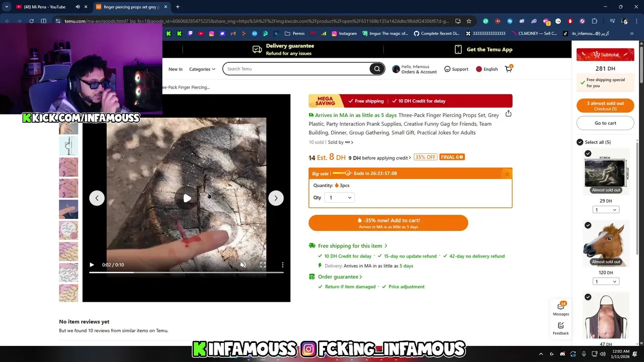644x362 pixels.
Task: Open media control icon in Chrome toolbar
Action: [x=612, y=21]
